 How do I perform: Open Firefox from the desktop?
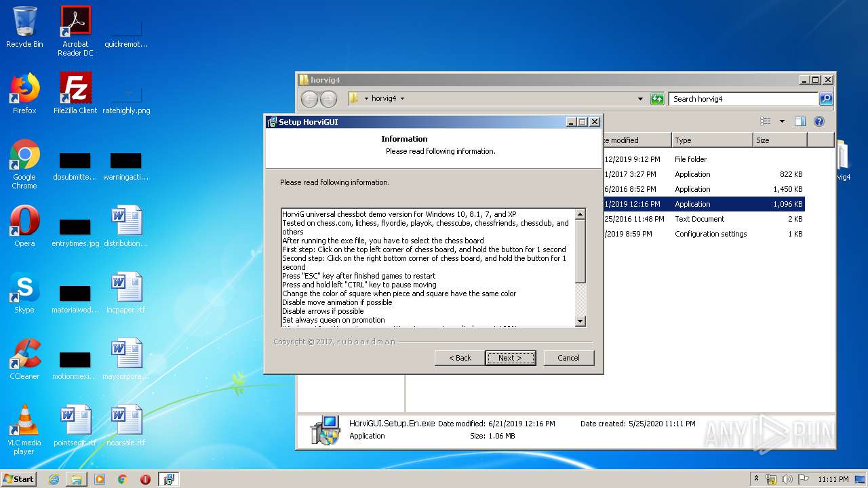[24, 94]
